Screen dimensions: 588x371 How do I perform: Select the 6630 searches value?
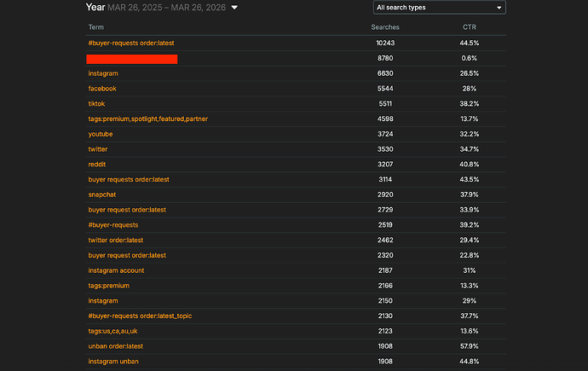point(385,73)
